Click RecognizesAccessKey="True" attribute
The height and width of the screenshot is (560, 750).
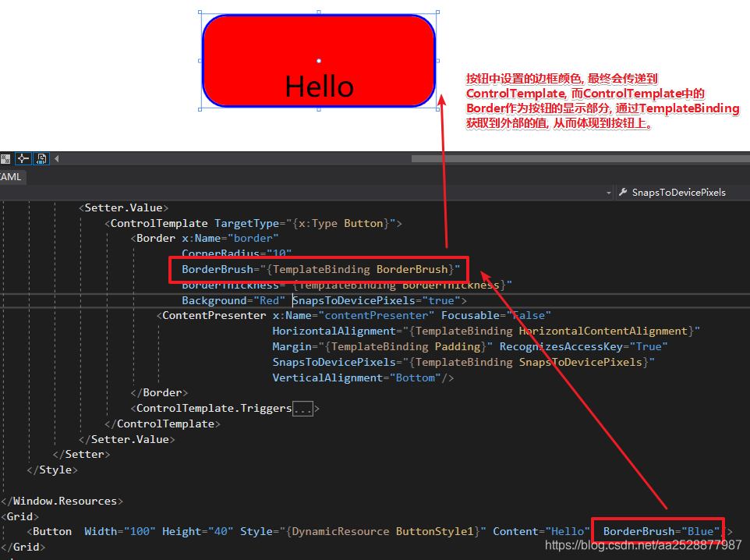click(x=583, y=346)
